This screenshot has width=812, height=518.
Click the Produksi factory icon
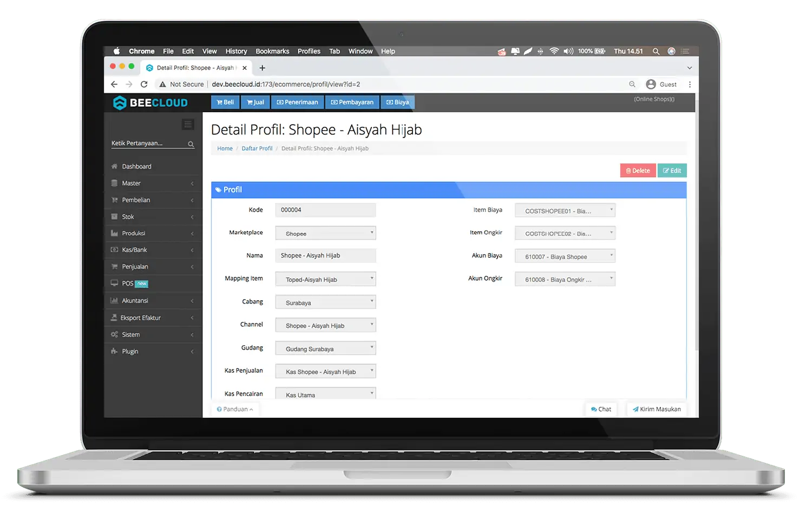click(x=114, y=233)
